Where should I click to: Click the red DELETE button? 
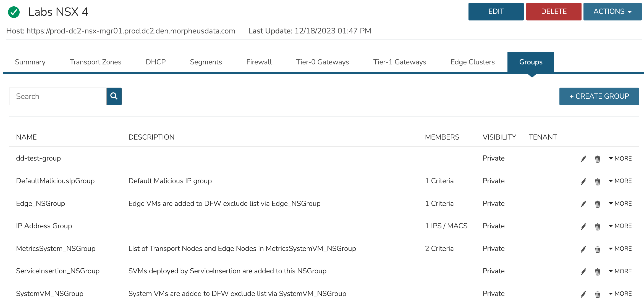coord(554,12)
